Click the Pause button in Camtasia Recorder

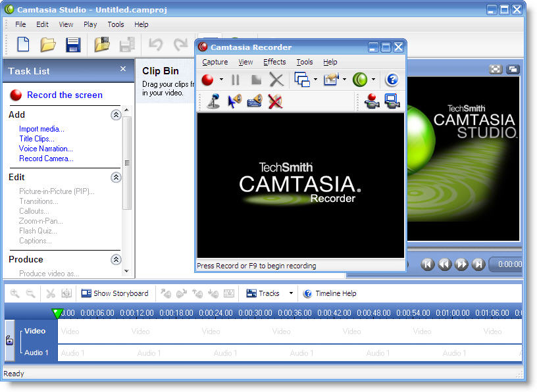236,80
